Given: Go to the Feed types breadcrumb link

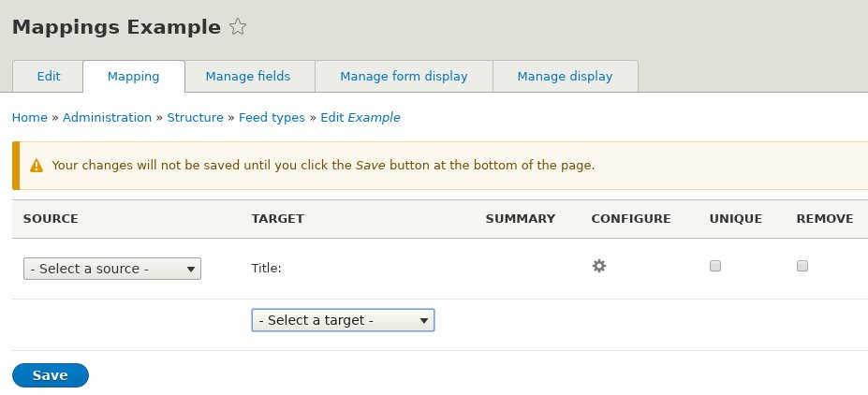Looking at the screenshot, I should coord(272,117).
